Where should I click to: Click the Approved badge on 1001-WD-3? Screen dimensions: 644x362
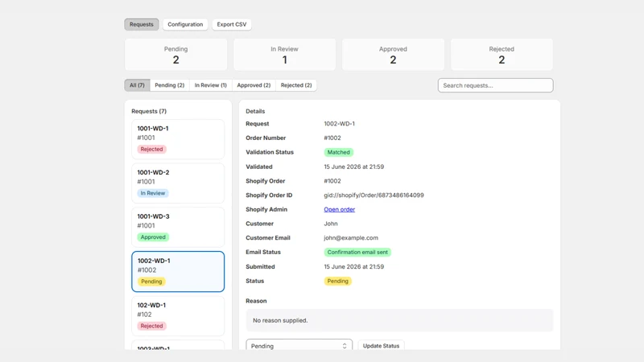pyautogui.click(x=153, y=237)
